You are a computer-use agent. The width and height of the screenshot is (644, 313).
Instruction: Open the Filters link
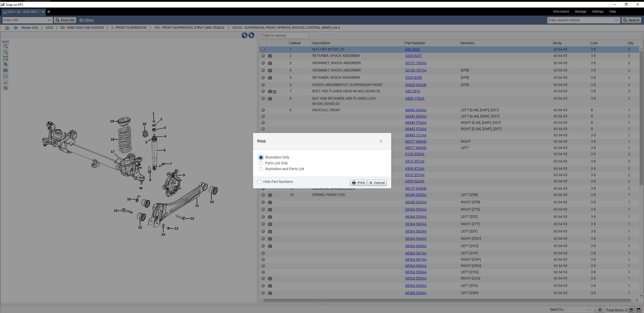coord(89,20)
